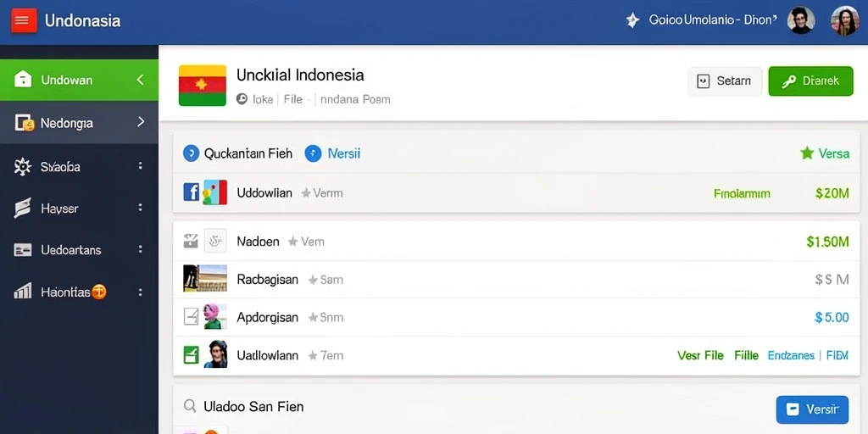Click the blue Versir button

812,409
